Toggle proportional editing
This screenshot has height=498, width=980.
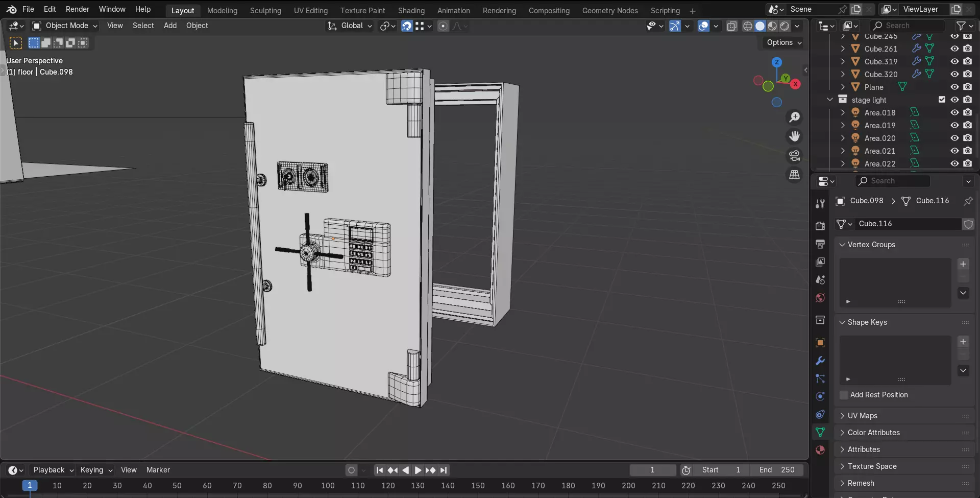443,26
